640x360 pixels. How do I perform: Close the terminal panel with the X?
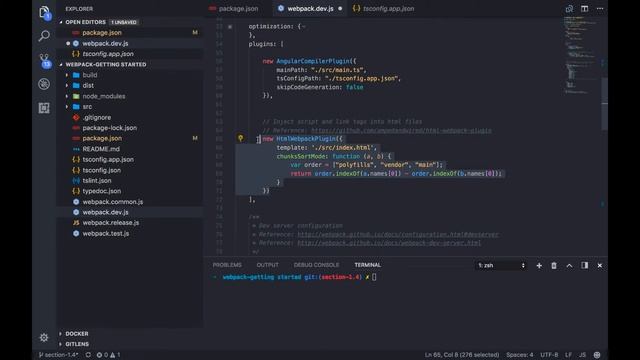600,266
